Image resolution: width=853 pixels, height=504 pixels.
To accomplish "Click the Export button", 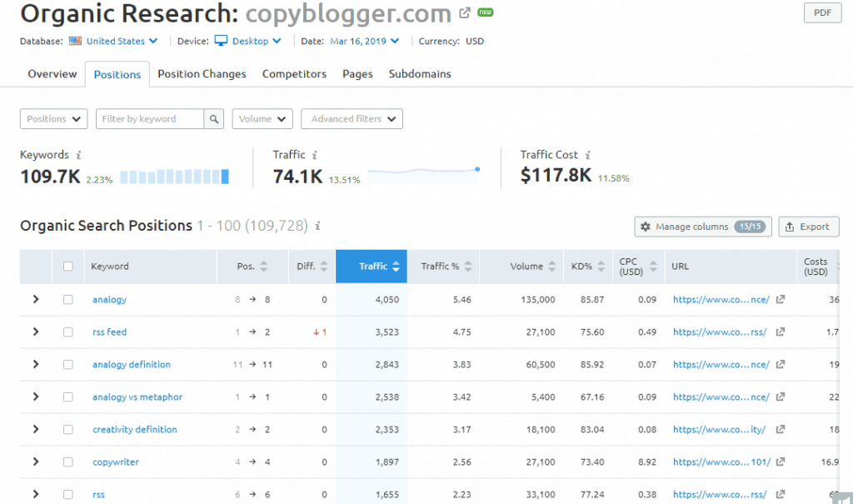I will coord(808,227).
